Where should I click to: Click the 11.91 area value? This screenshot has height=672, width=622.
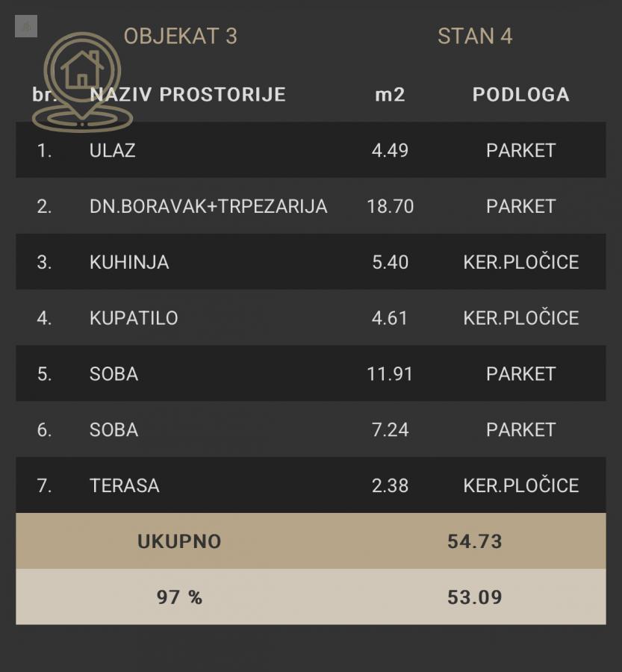pos(390,373)
